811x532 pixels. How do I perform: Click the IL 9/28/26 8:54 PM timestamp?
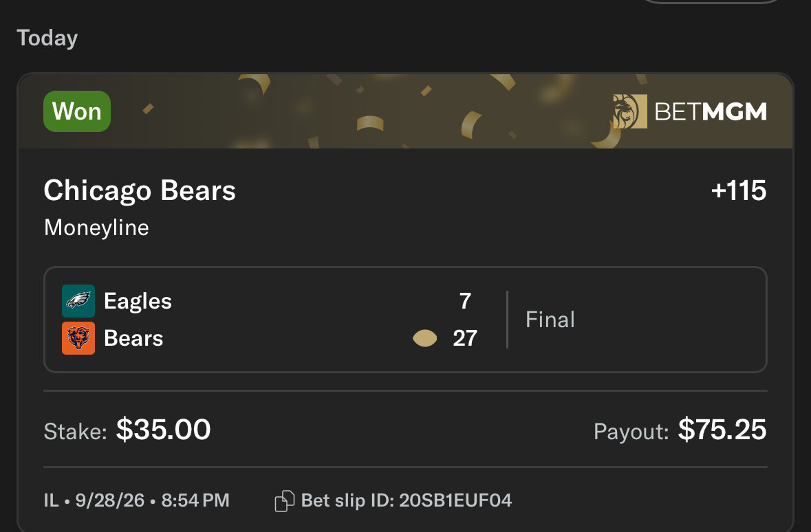tap(137, 500)
